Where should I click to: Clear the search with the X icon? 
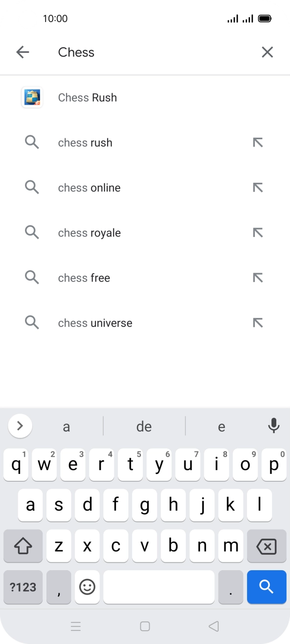click(x=267, y=52)
